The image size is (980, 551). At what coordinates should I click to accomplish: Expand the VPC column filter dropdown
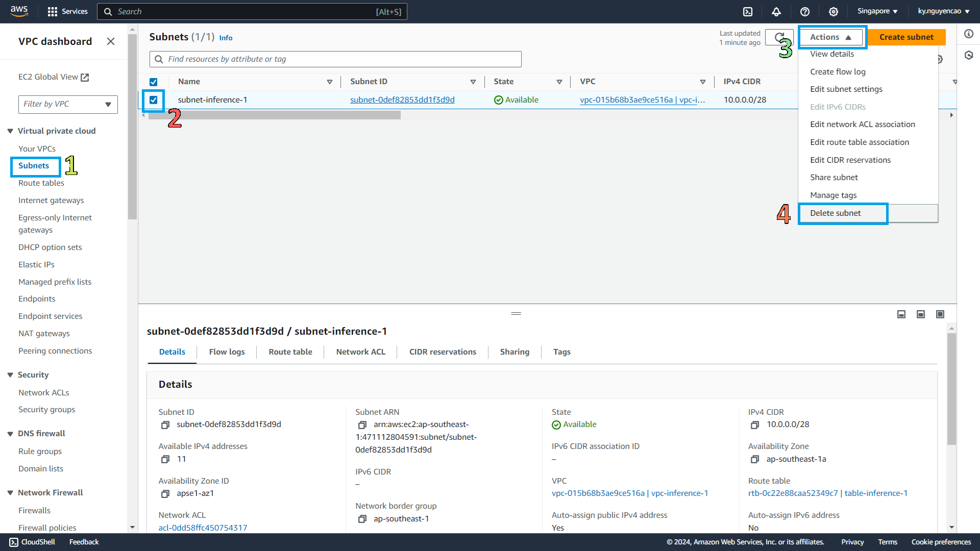tap(702, 81)
